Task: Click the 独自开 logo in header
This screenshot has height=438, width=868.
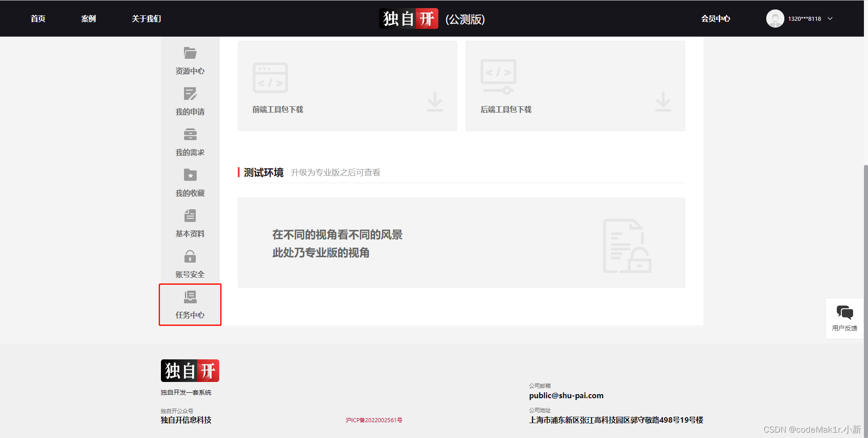Action: coord(409,19)
